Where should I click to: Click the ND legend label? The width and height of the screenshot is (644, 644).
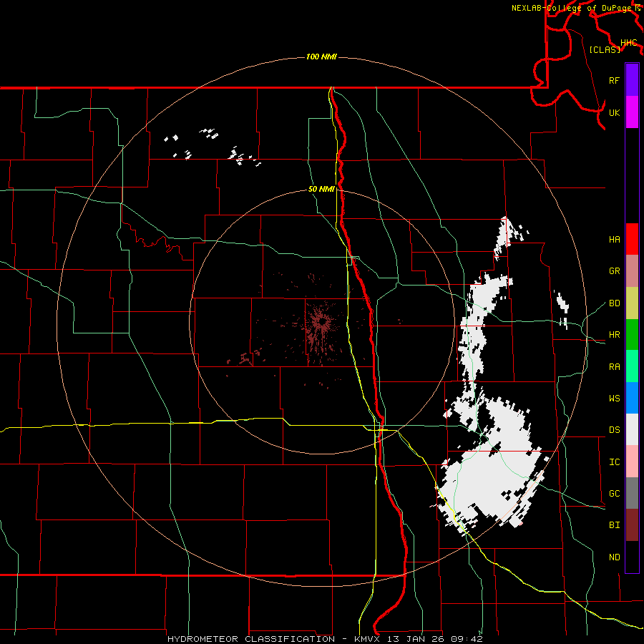tap(615, 557)
